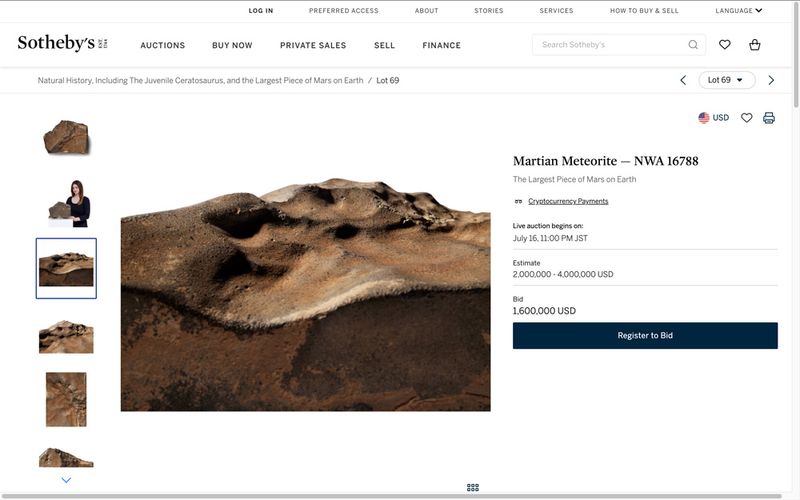Open the thumbnail grid view icon
This screenshot has width=800, height=500.
coord(473,487)
